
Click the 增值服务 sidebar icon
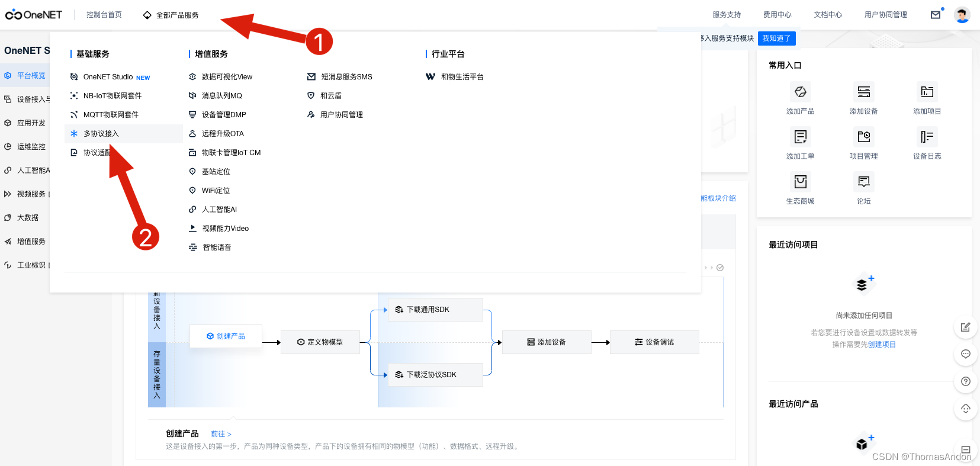(x=8, y=242)
